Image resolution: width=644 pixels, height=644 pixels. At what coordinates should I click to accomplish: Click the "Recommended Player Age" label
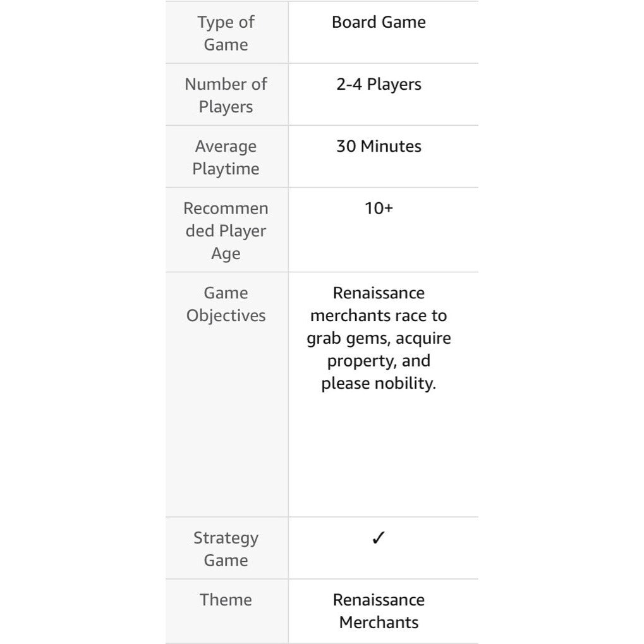tap(226, 231)
